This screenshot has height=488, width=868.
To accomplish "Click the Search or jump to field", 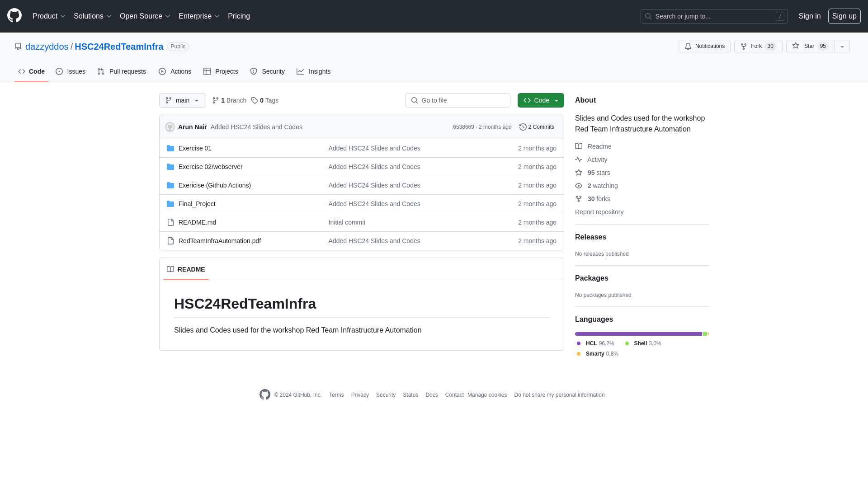I will [x=714, y=16].
